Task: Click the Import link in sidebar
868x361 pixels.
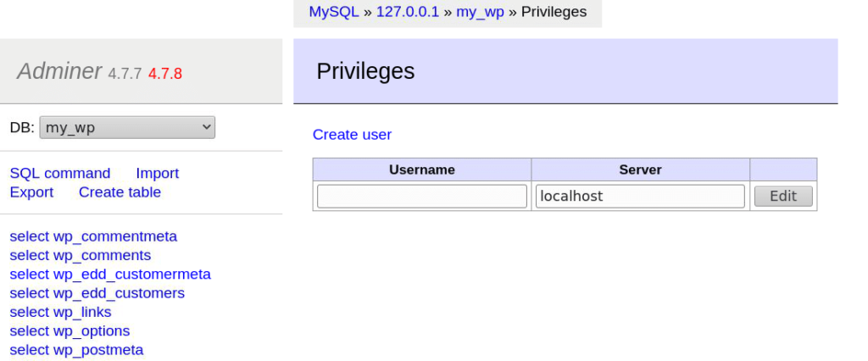Action: [157, 173]
